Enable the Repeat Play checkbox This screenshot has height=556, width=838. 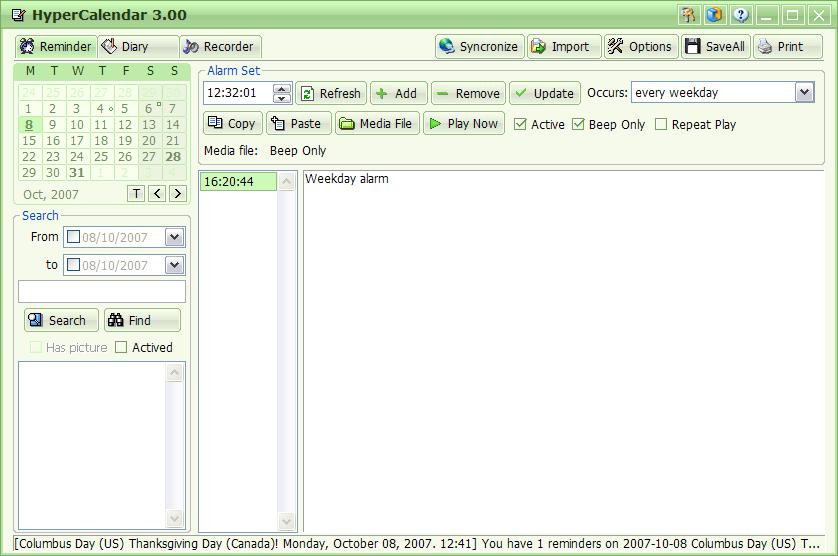coord(661,124)
